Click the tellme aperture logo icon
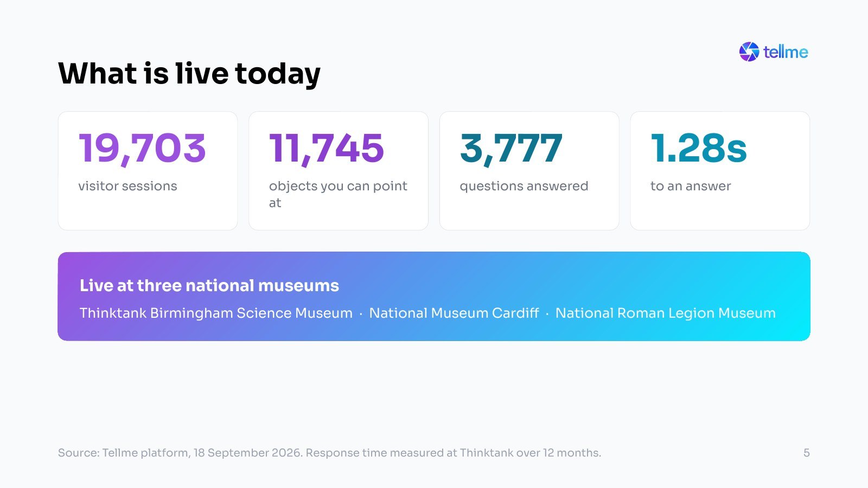The image size is (868, 488). [x=749, y=52]
